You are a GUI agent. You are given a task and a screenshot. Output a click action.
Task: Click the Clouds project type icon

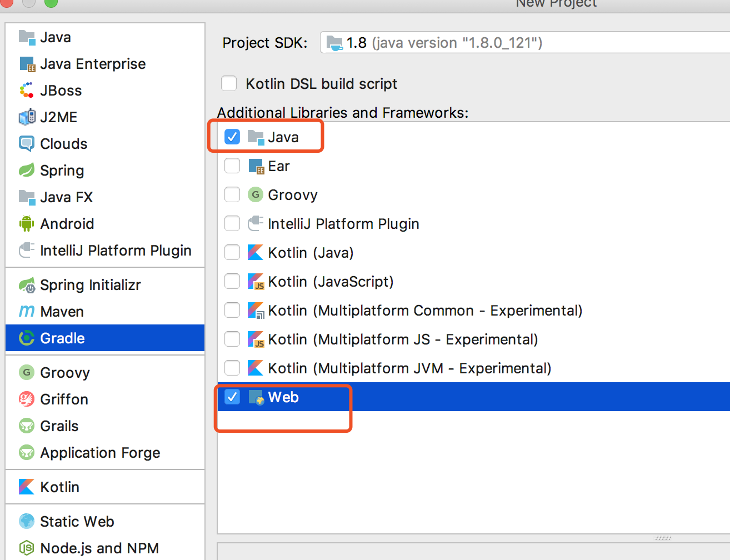pos(27,144)
